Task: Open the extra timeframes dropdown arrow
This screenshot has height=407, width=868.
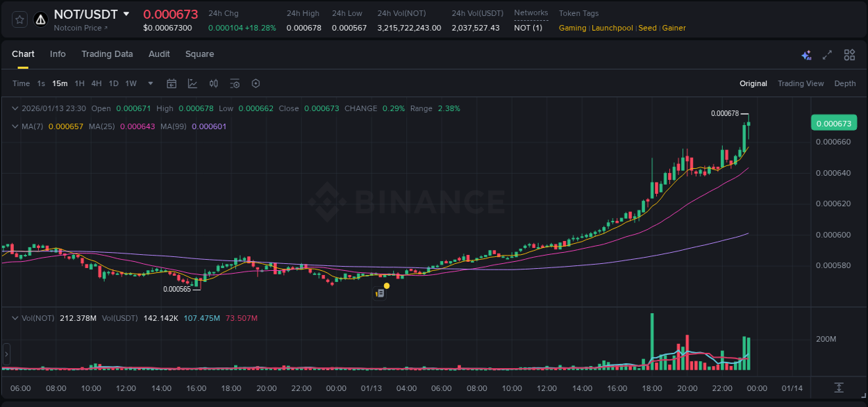Action: (150, 83)
